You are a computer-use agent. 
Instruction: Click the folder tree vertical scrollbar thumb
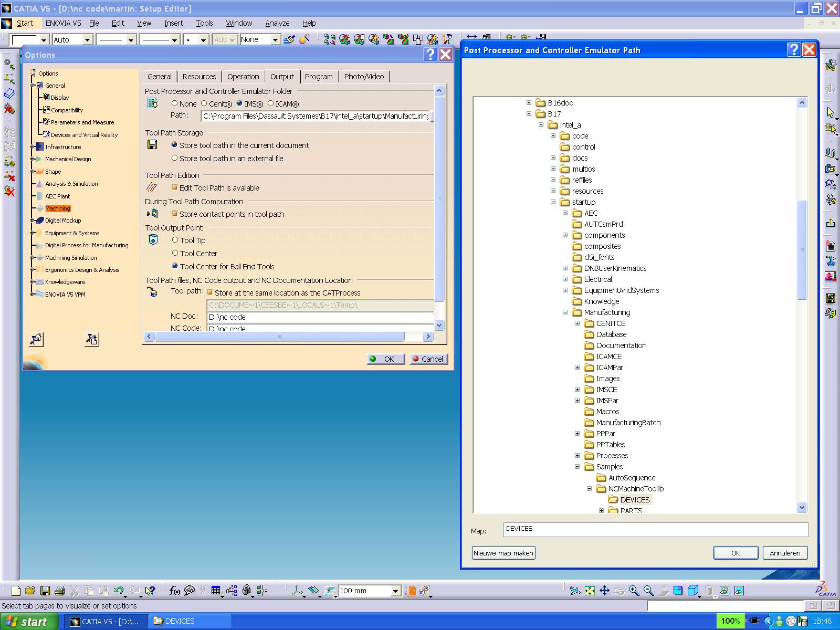click(802, 250)
